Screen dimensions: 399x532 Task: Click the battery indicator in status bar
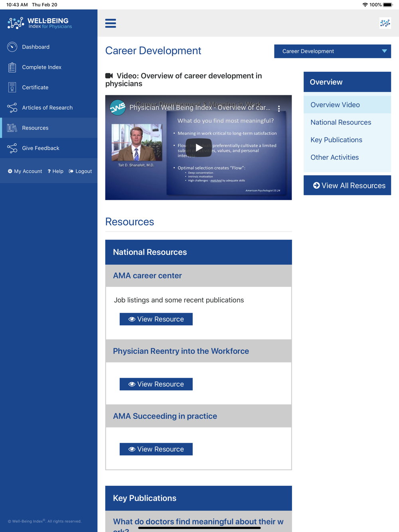[388, 5]
